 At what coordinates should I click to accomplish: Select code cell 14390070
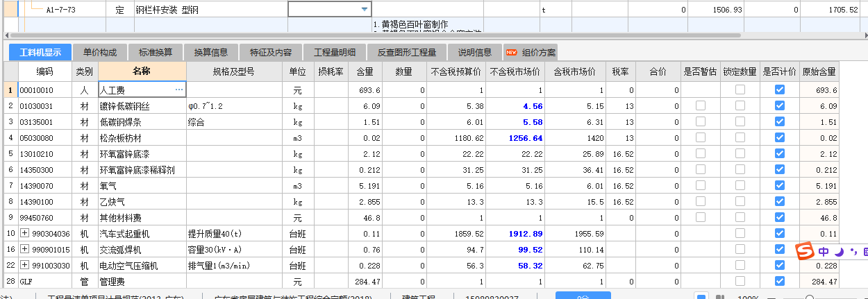pyautogui.click(x=44, y=186)
